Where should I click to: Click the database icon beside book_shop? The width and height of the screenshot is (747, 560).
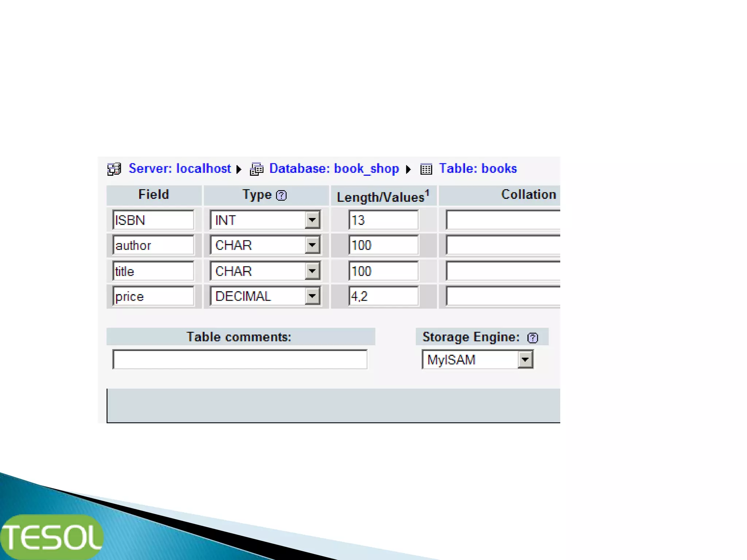click(256, 169)
